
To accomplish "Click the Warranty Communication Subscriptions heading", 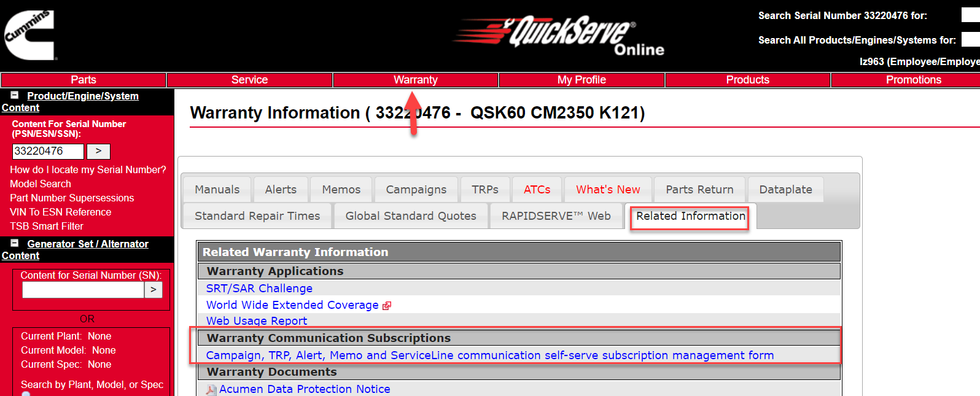I will (x=329, y=338).
